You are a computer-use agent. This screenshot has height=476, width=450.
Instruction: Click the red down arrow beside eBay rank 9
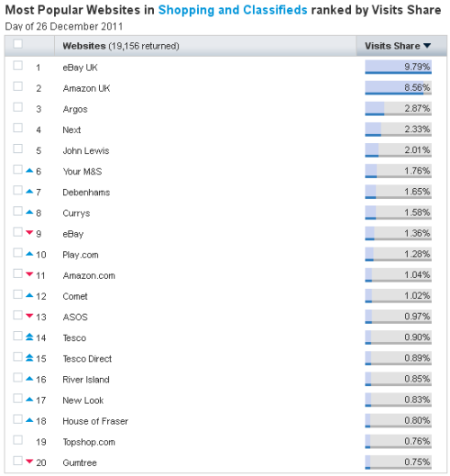pyautogui.click(x=30, y=233)
